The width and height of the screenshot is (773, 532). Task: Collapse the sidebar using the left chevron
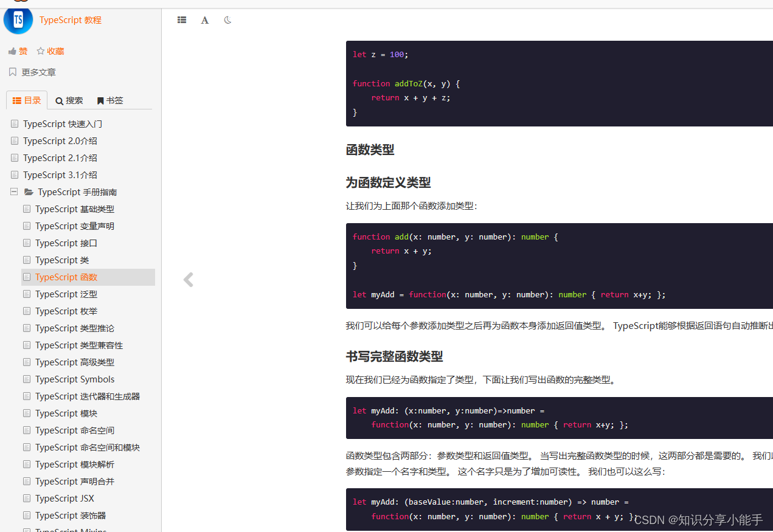click(188, 279)
